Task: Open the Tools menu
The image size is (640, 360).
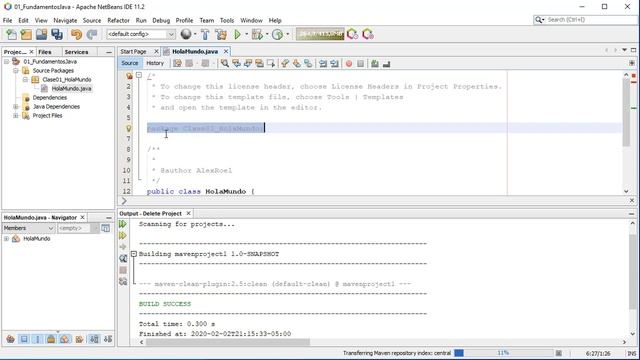Action: pyautogui.click(x=227, y=20)
